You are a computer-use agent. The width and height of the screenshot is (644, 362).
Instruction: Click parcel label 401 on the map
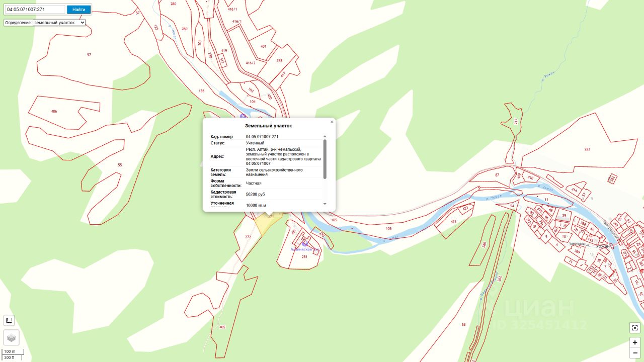264,46
